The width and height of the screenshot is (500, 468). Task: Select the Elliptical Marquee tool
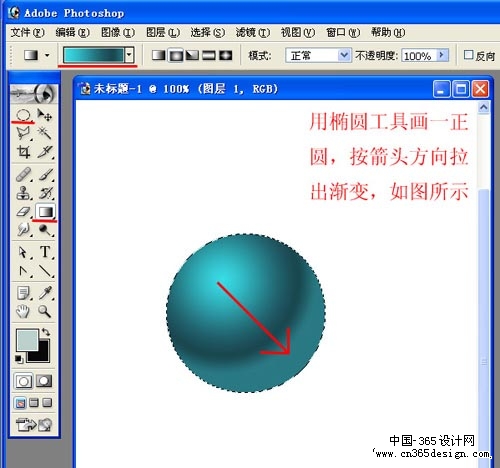[x=23, y=115]
